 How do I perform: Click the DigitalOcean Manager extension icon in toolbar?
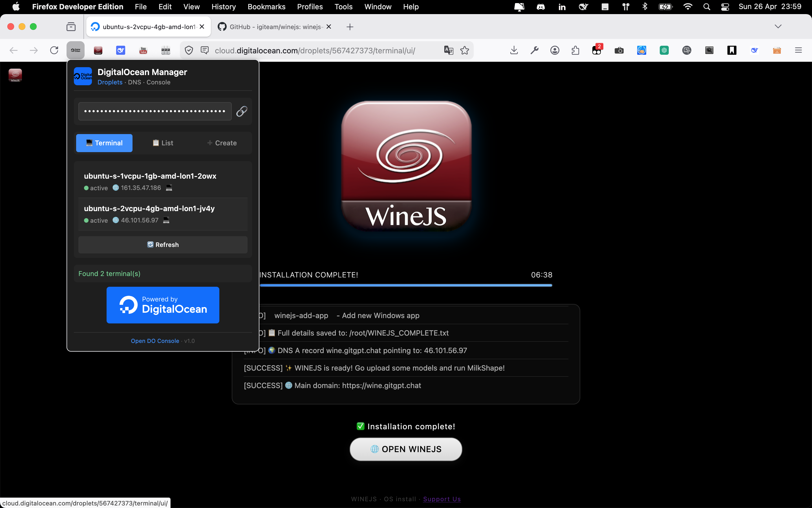76,51
